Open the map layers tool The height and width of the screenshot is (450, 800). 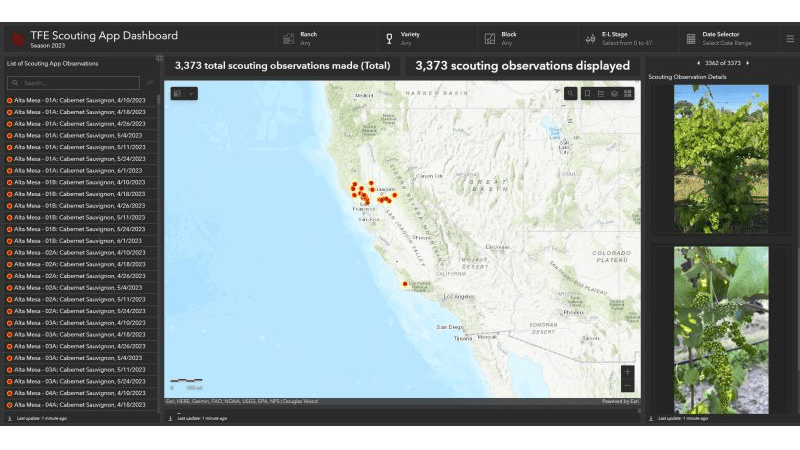(x=614, y=93)
